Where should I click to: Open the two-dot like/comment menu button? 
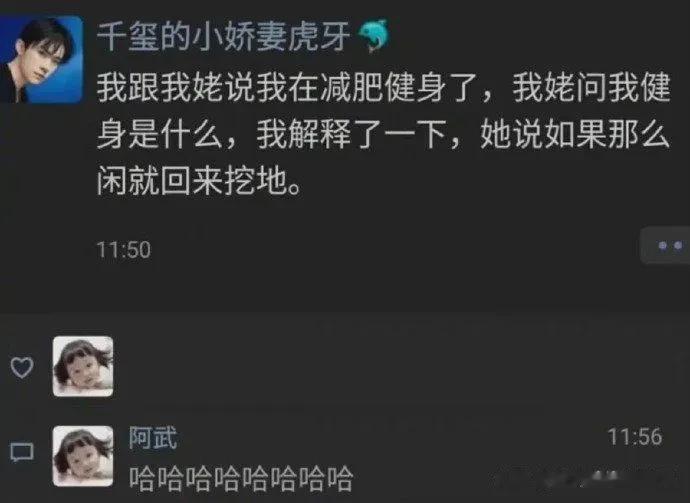pos(665,246)
